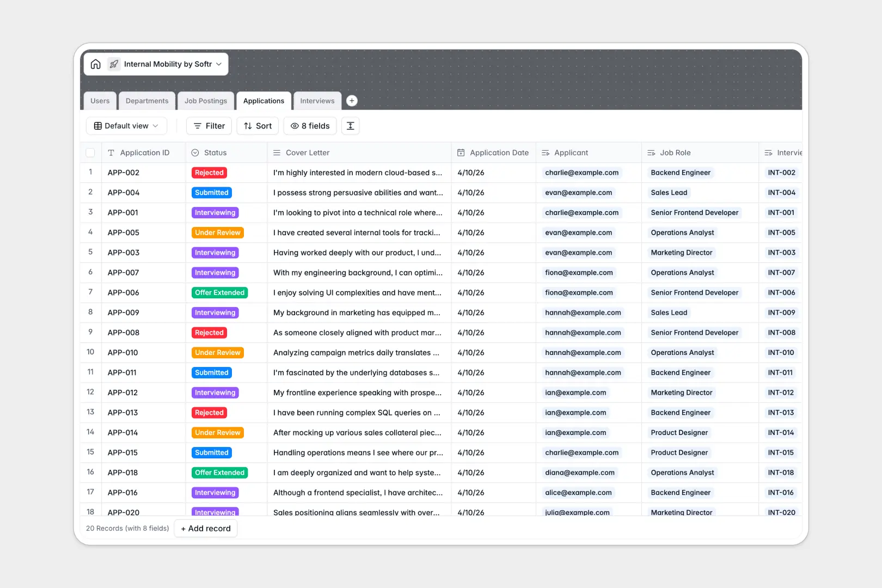The height and width of the screenshot is (588, 882).
Task: Click the home icon in the breadcrumb
Action: (x=96, y=64)
